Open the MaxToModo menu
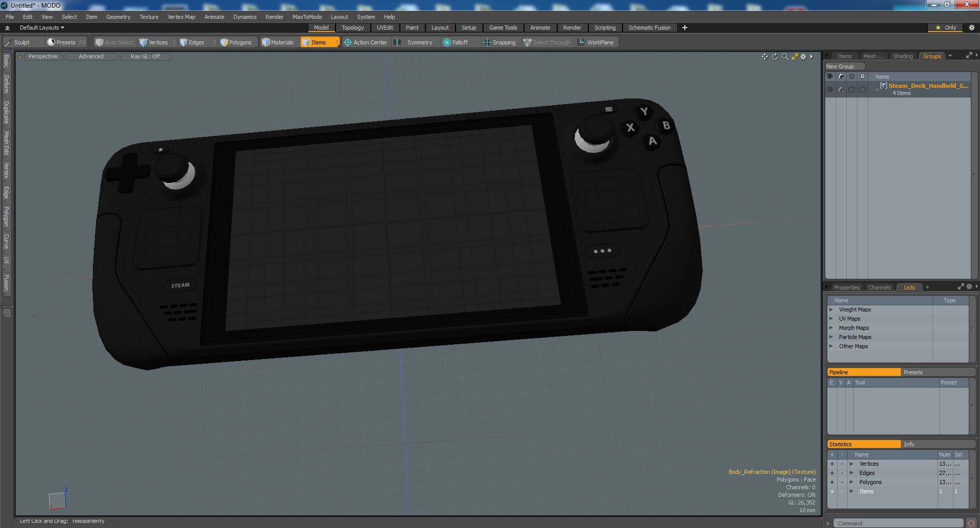The height and width of the screenshot is (528, 980). pyautogui.click(x=307, y=17)
